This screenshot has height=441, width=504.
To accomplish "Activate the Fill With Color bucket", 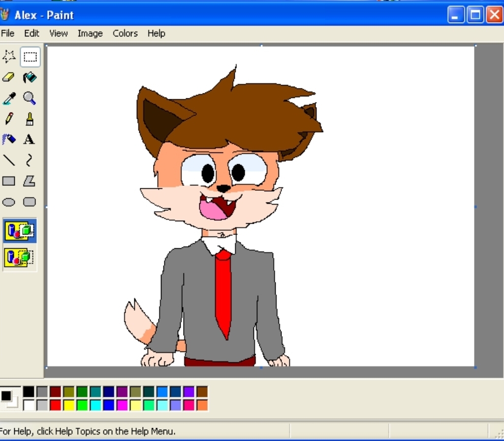I will (x=30, y=78).
